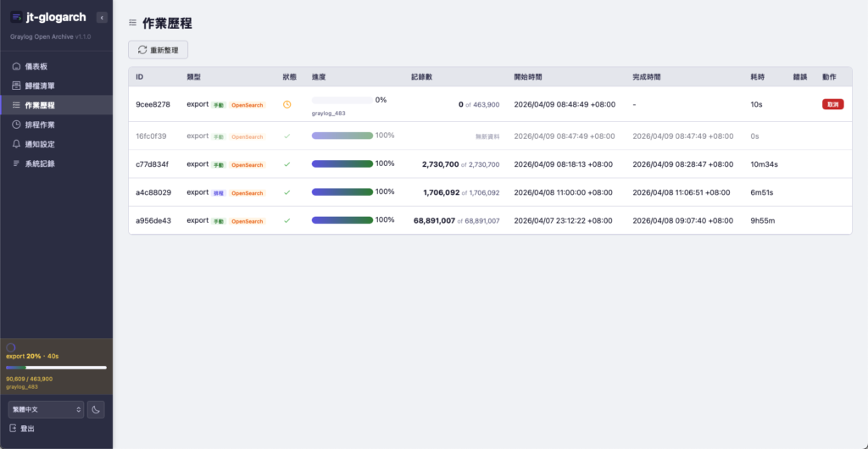The width and height of the screenshot is (868, 449).
Task: Click the 歸檔清單 archive list icon
Action: coord(17,86)
